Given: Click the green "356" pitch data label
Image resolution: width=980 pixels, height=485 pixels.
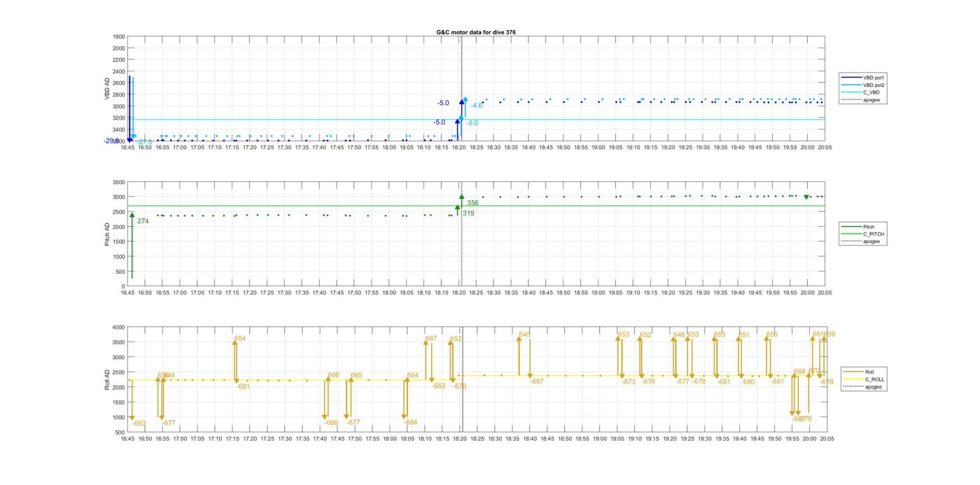Looking at the screenshot, I should [472, 203].
